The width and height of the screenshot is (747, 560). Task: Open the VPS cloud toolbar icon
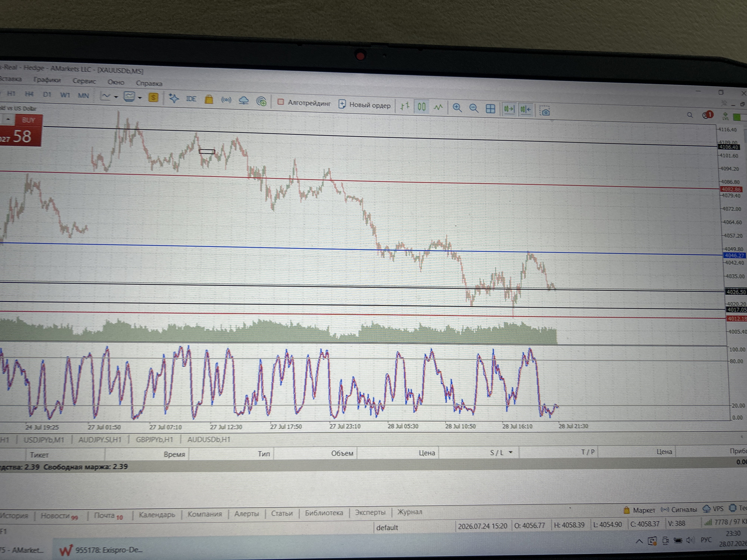coord(244,100)
